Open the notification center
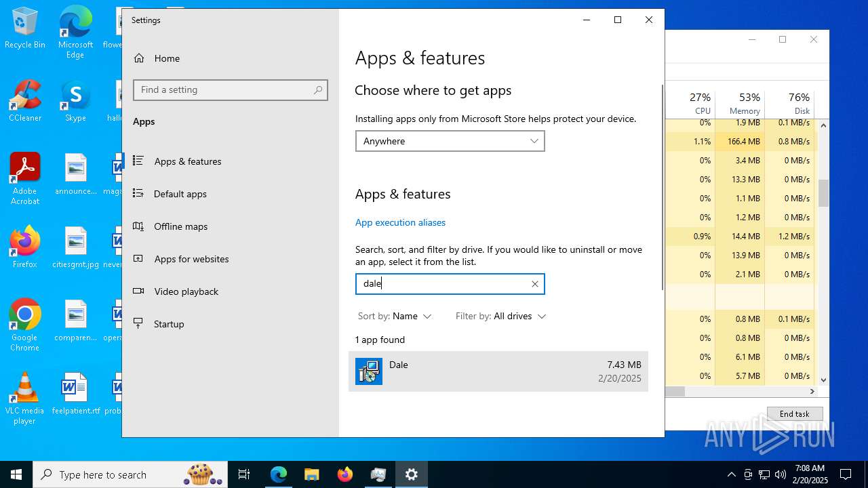This screenshot has width=868, height=488. [846, 474]
